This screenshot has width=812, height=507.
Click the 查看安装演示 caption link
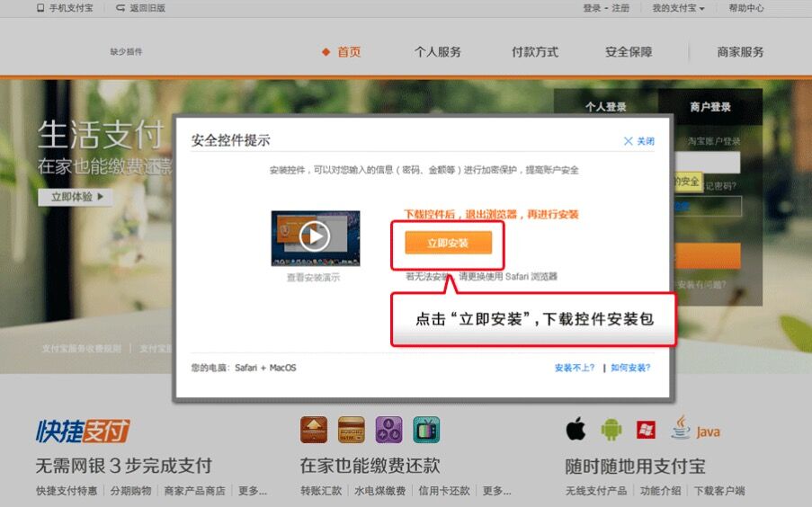[x=313, y=278]
